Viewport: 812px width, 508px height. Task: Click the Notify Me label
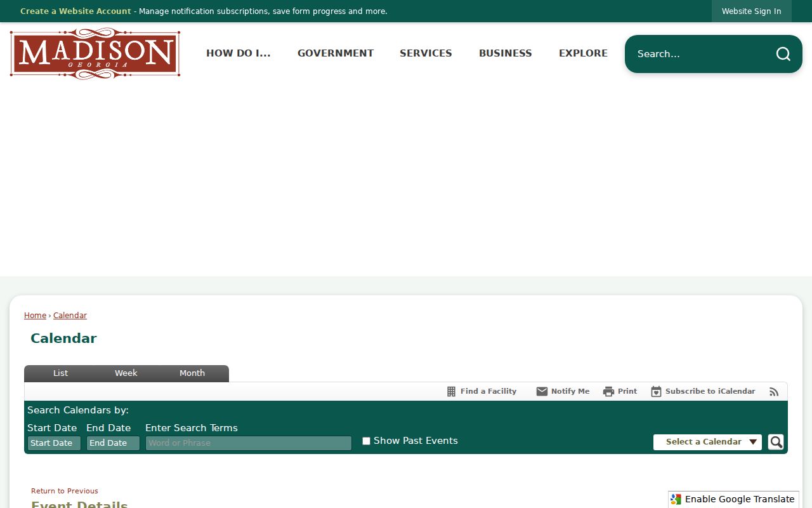click(570, 392)
